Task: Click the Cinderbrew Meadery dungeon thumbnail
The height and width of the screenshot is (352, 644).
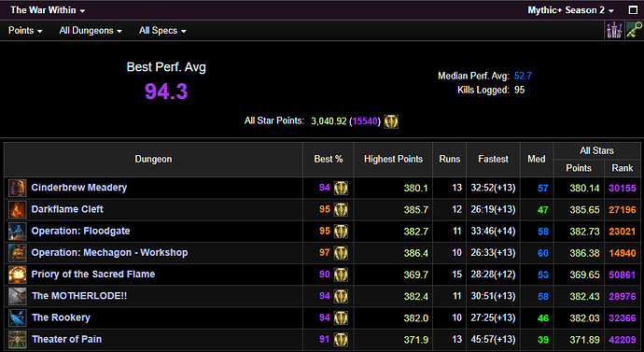Action: (18, 188)
